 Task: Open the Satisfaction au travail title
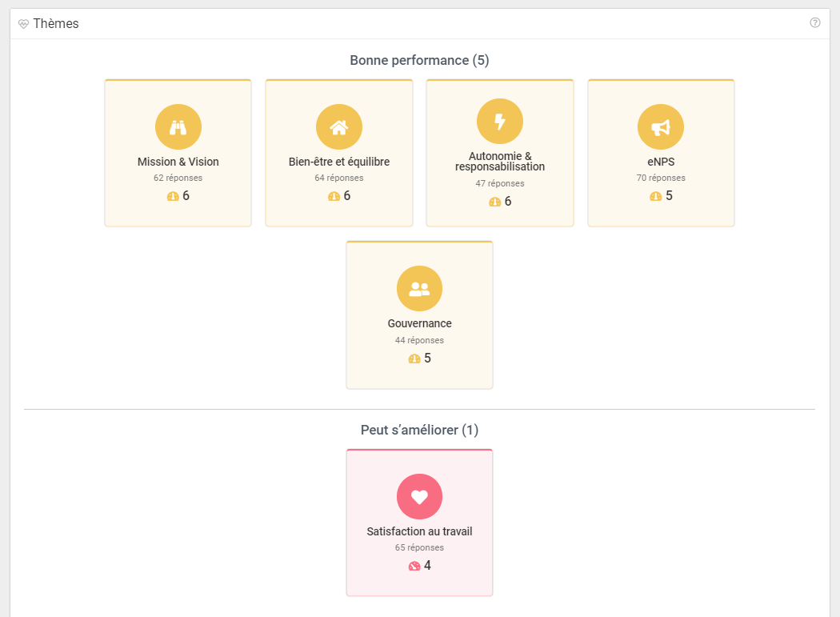coord(419,531)
